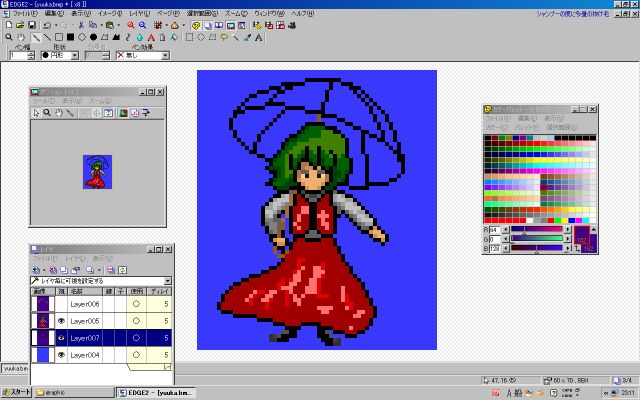Toggle the use circle for Layer006
This screenshot has width=640, height=400.
pyautogui.click(x=136, y=304)
